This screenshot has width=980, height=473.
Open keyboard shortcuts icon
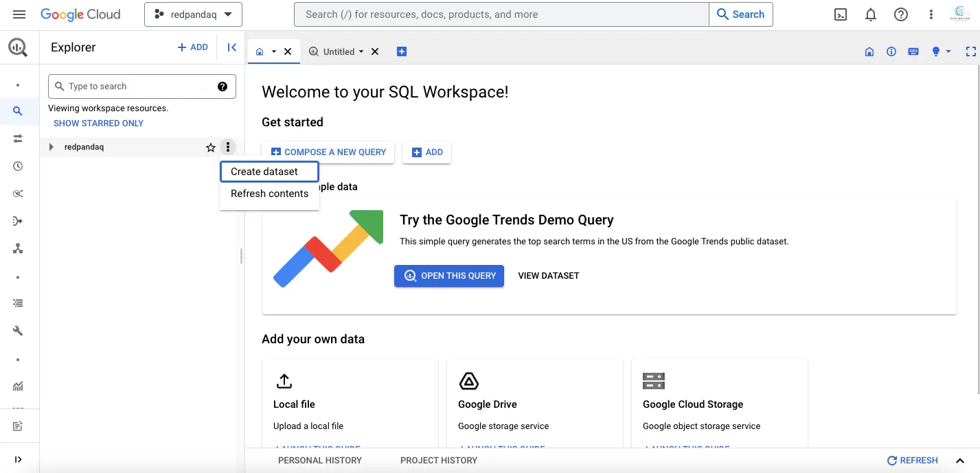click(x=913, y=51)
